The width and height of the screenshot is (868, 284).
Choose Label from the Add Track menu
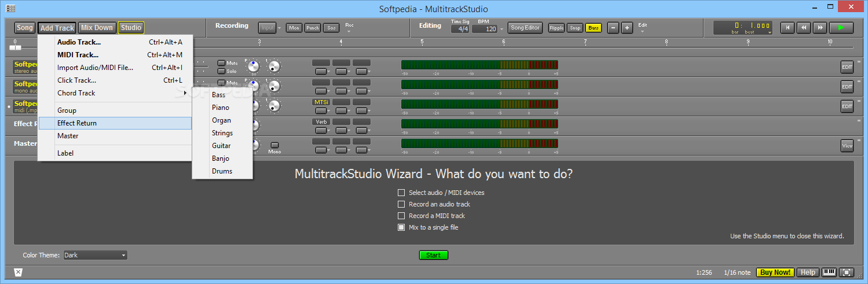(x=115, y=153)
